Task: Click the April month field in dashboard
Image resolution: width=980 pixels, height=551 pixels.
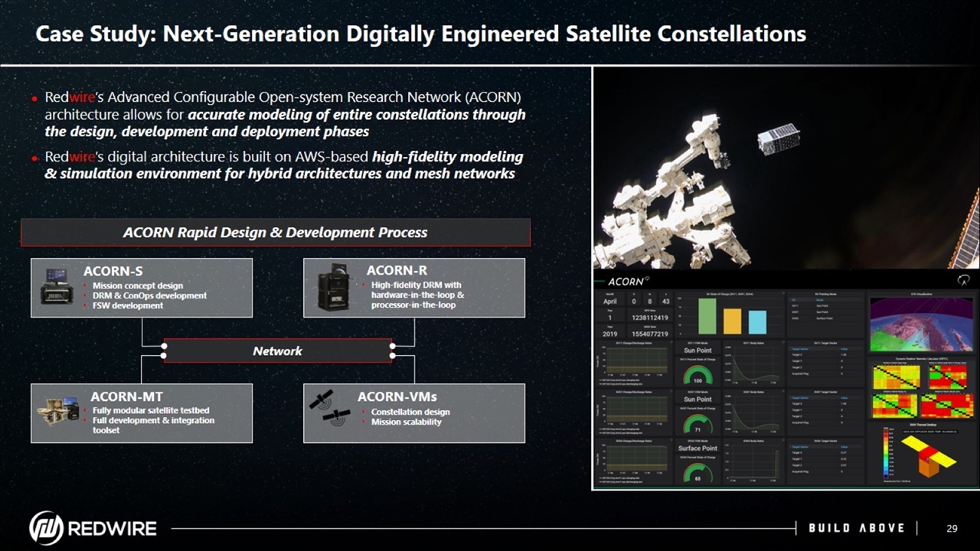Action: pyautogui.click(x=610, y=302)
